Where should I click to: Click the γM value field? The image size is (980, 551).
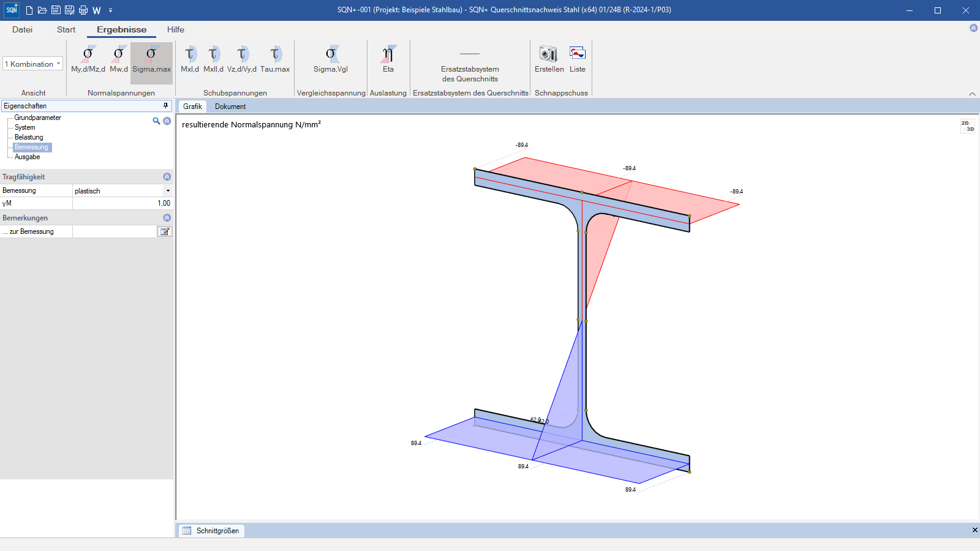[123, 203]
